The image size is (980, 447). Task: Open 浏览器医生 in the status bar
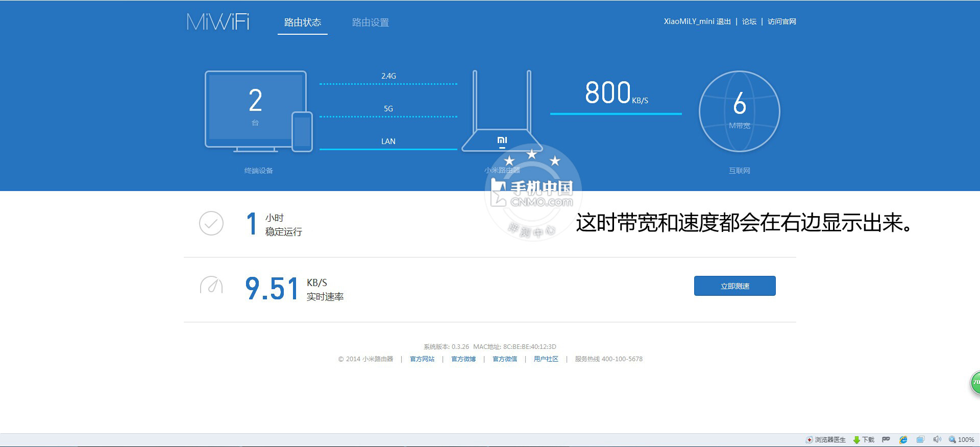pyautogui.click(x=826, y=440)
